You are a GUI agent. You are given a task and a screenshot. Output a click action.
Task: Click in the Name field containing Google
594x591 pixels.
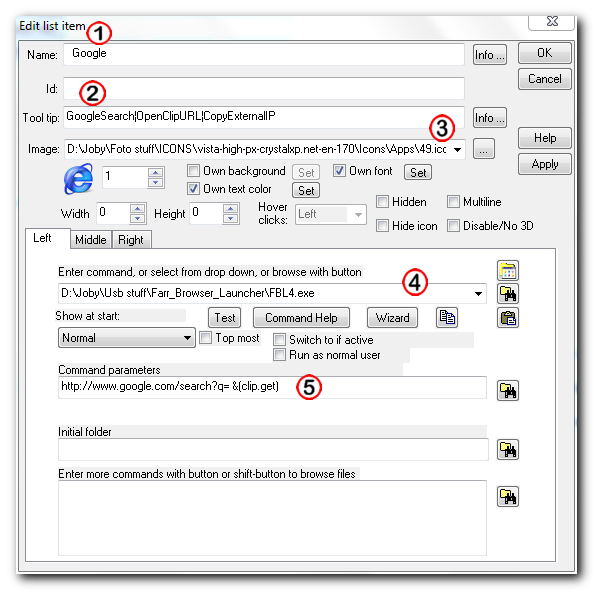pyautogui.click(x=264, y=54)
